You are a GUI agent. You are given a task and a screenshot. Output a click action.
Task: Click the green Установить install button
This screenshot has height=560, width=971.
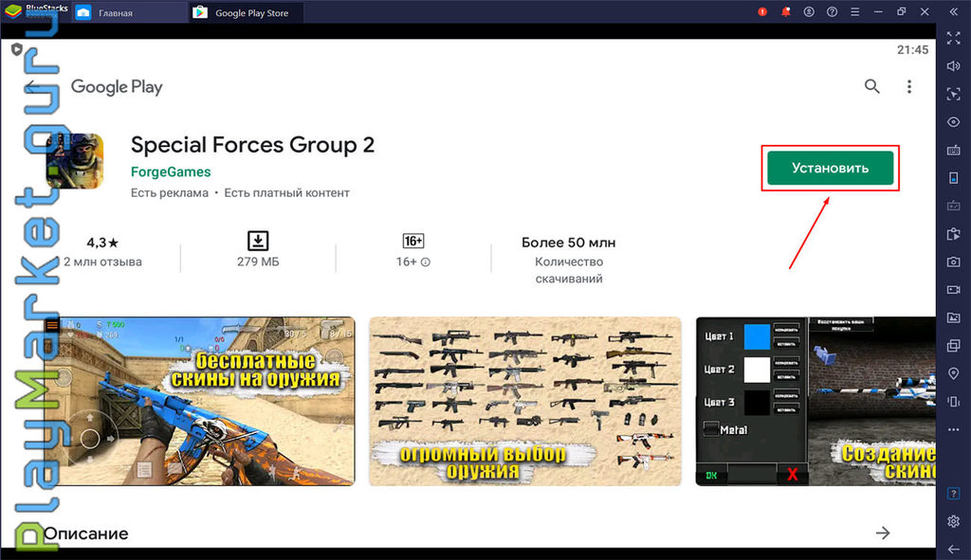(x=830, y=168)
